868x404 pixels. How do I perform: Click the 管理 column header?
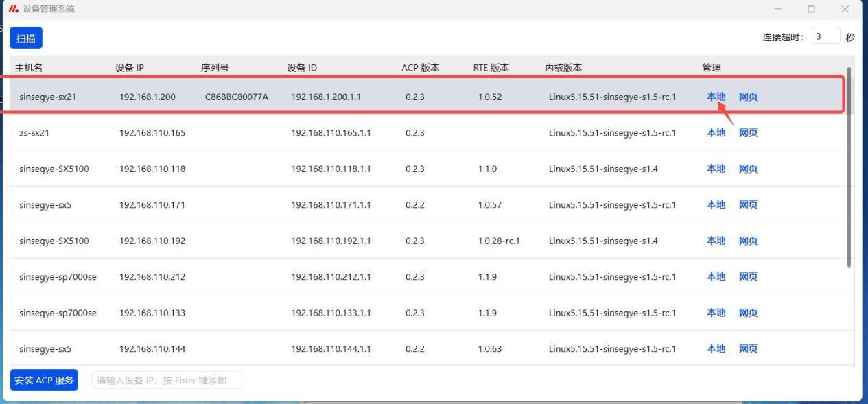coord(712,67)
